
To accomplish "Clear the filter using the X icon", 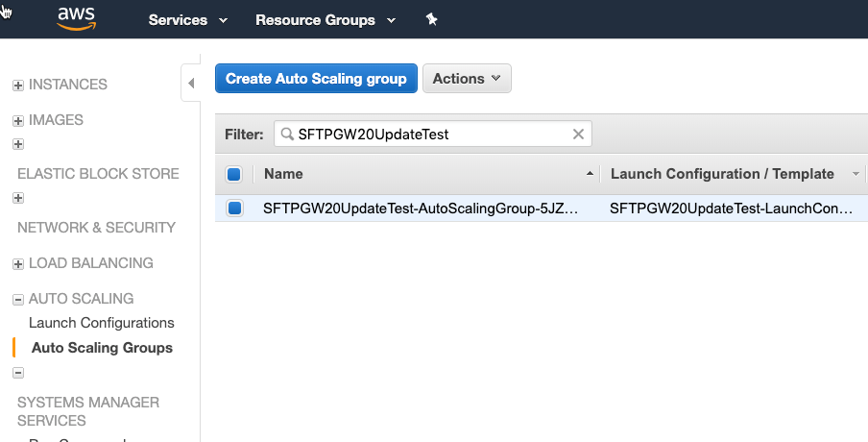I will point(578,135).
